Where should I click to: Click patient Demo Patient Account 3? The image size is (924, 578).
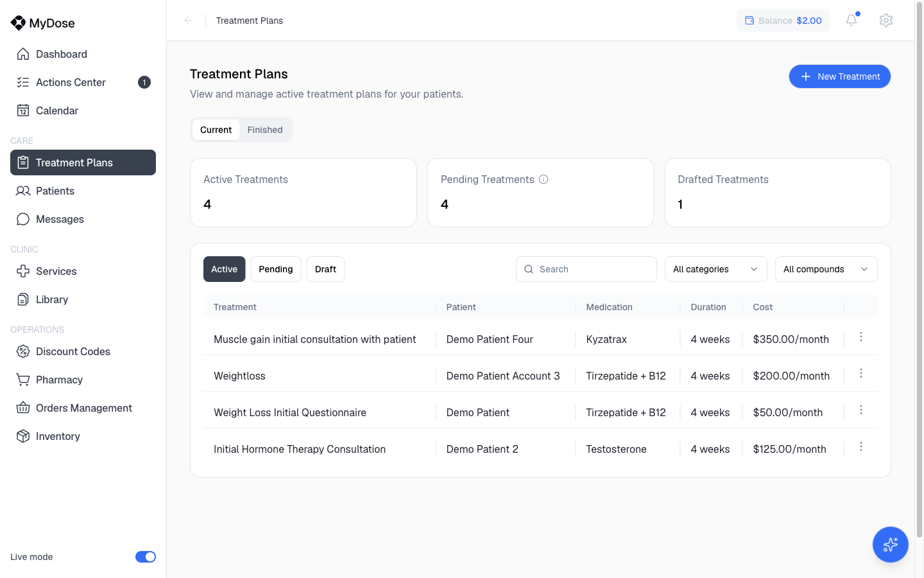click(503, 376)
